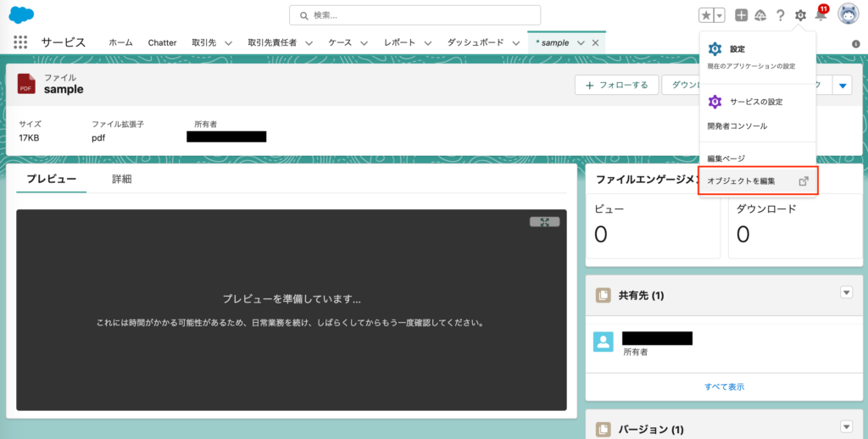The height and width of the screenshot is (439, 868).
Task: Click the magnifier icon in search box
Action: (304, 15)
